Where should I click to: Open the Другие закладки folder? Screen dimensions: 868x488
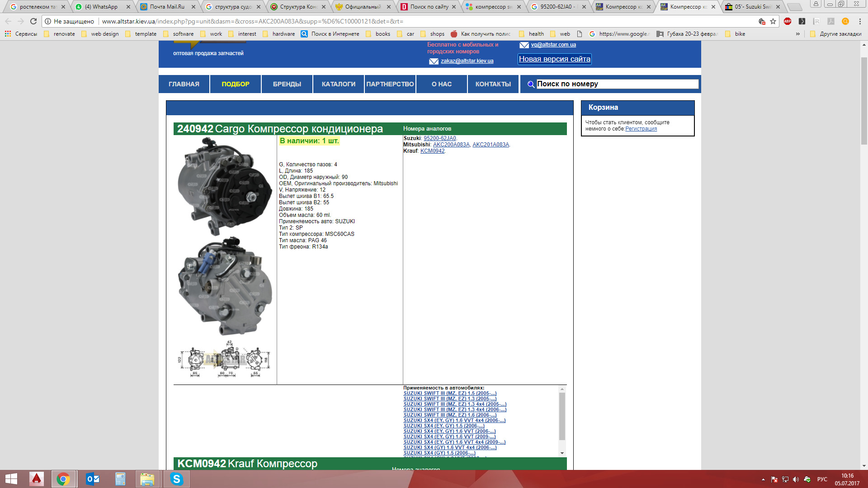[836, 34]
